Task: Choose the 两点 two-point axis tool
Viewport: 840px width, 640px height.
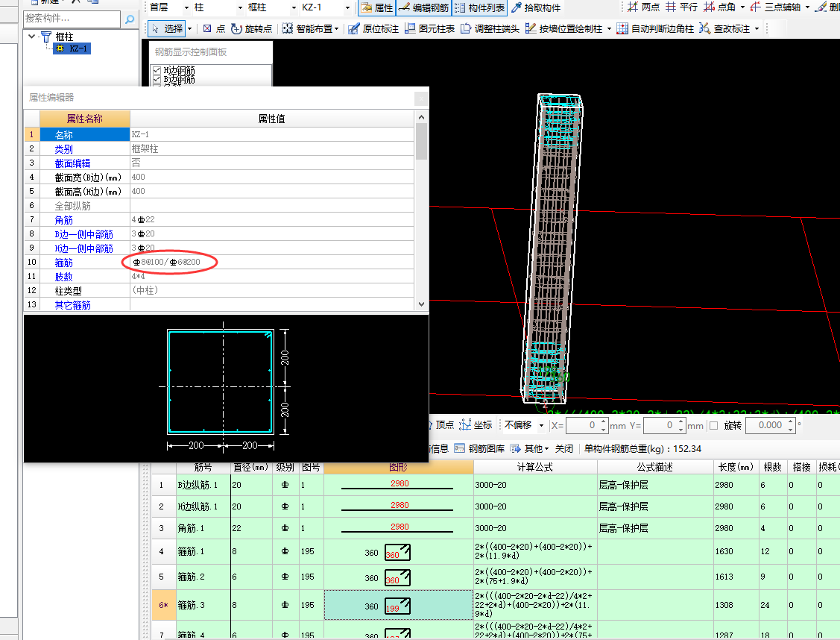Action: point(643,7)
